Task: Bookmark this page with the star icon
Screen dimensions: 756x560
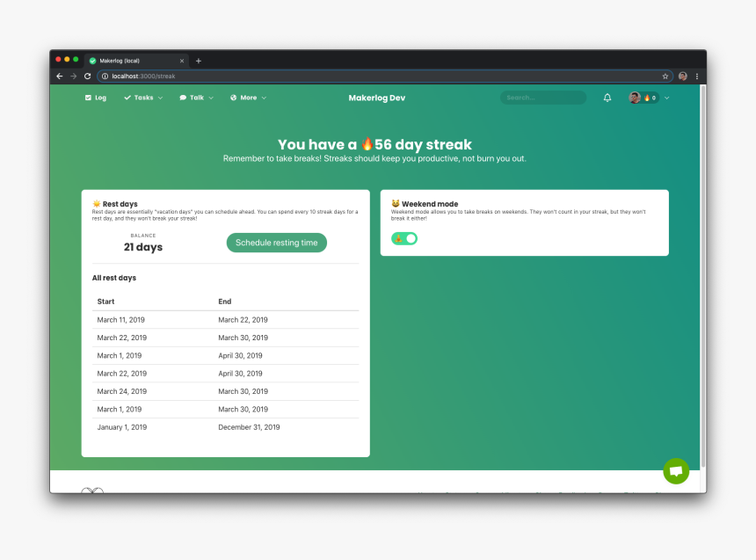Action: click(x=665, y=76)
